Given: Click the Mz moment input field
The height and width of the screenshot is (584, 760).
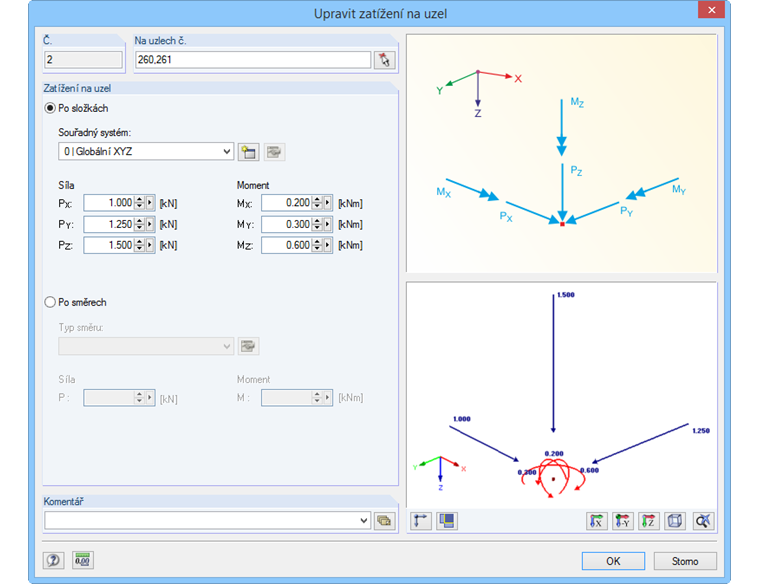Looking at the screenshot, I should 286,245.
